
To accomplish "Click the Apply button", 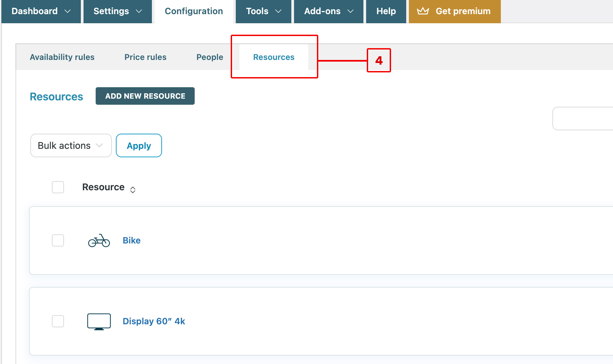I will pos(139,145).
